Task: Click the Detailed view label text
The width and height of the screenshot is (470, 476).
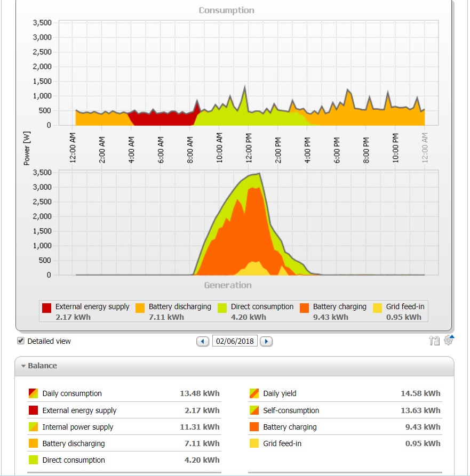Action: pyautogui.click(x=49, y=341)
